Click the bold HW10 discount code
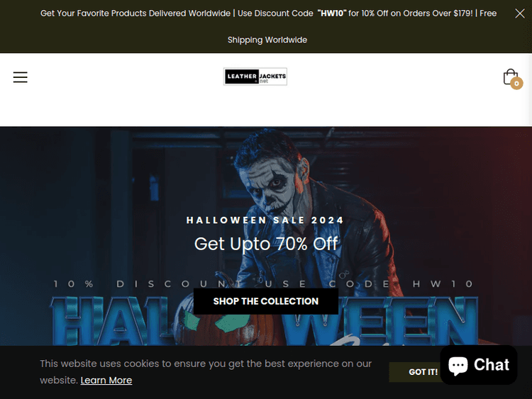 pos(332,13)
